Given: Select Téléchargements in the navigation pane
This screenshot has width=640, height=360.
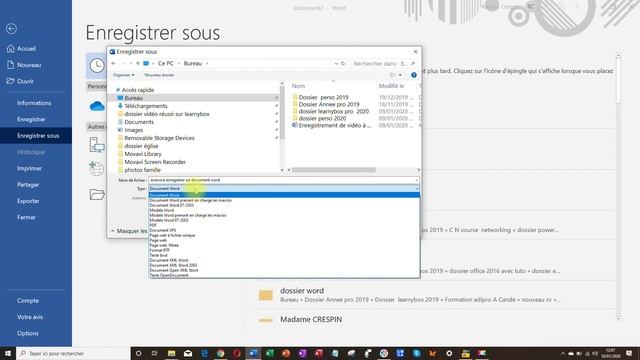Looking at the screenshot, I should (146, 106).
